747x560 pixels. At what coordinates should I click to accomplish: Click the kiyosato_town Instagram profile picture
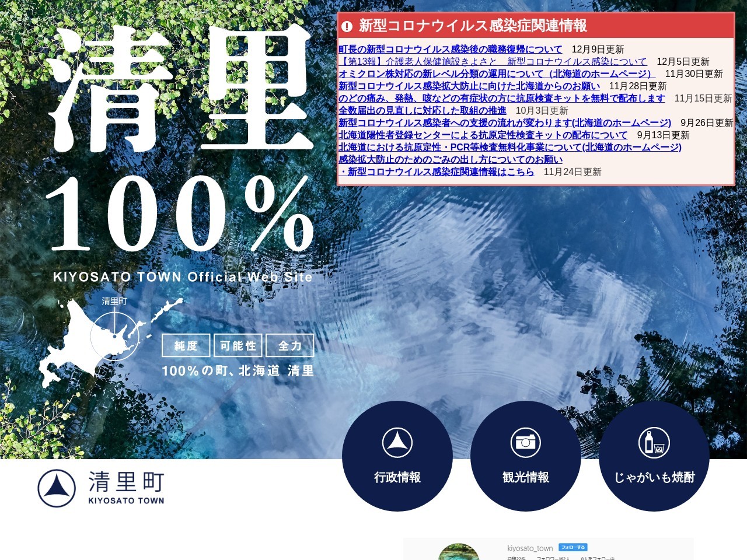click(459, 552)
